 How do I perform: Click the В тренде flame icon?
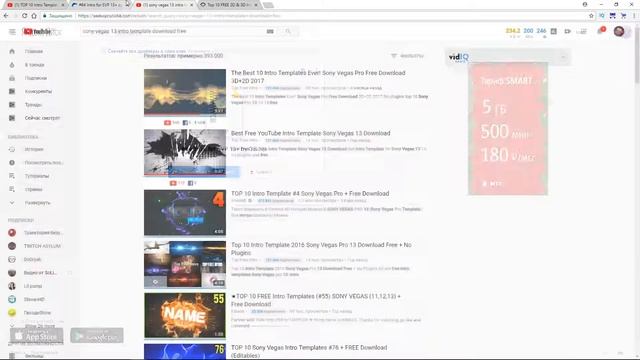pyautogui.click(x=12, y=65)
